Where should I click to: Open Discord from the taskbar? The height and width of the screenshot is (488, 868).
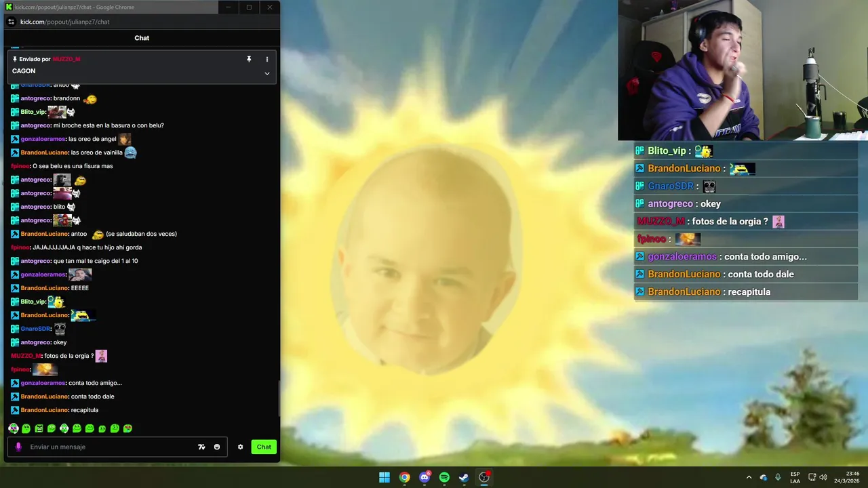coord(425,477)
